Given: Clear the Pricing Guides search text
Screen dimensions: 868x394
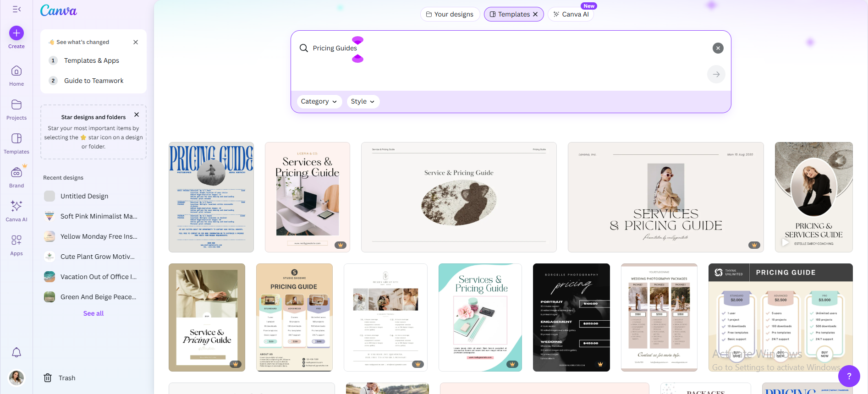Looking at the screenshot, I should coord(718,48).
